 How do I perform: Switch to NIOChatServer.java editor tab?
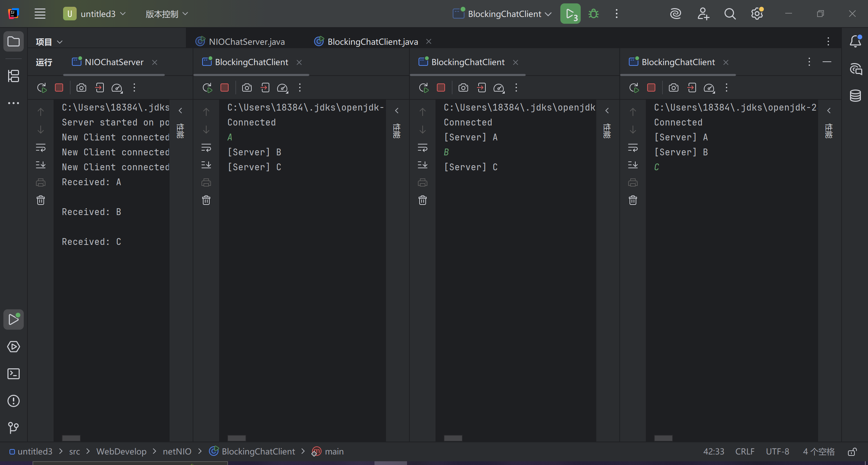tap(247, 42)
